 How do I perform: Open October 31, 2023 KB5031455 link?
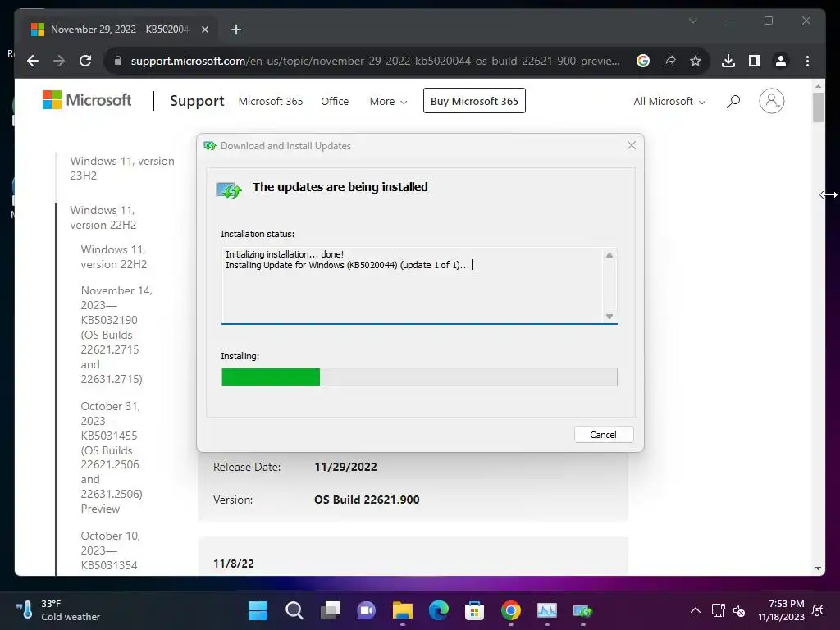pyautogui.click(x=112, y=457)
